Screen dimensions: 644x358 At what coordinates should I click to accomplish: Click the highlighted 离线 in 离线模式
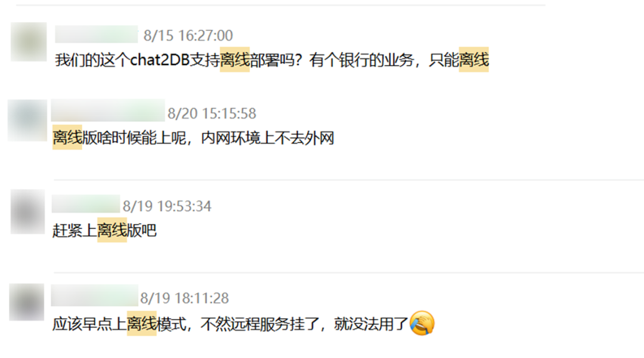[x=142, y=324]
